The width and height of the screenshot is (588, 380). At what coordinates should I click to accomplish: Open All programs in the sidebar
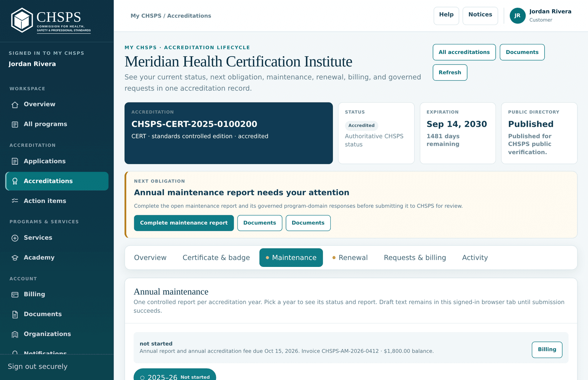(x=57, y=124)
